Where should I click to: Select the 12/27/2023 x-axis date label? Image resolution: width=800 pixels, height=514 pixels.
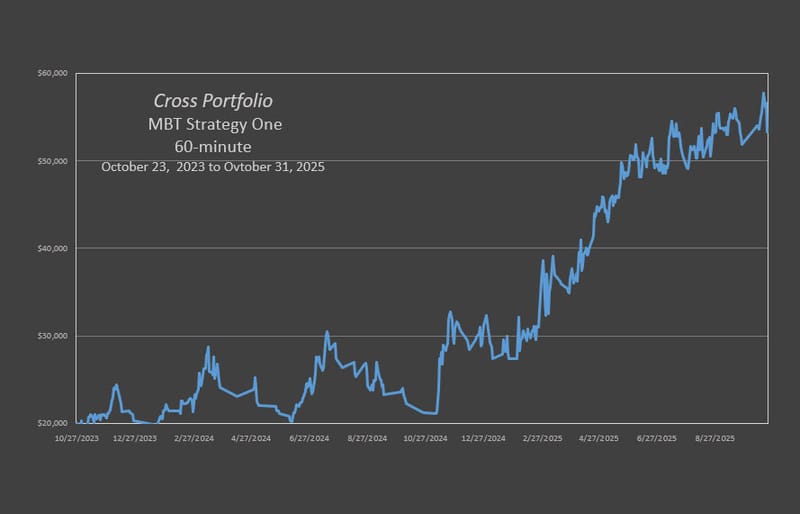135,439
